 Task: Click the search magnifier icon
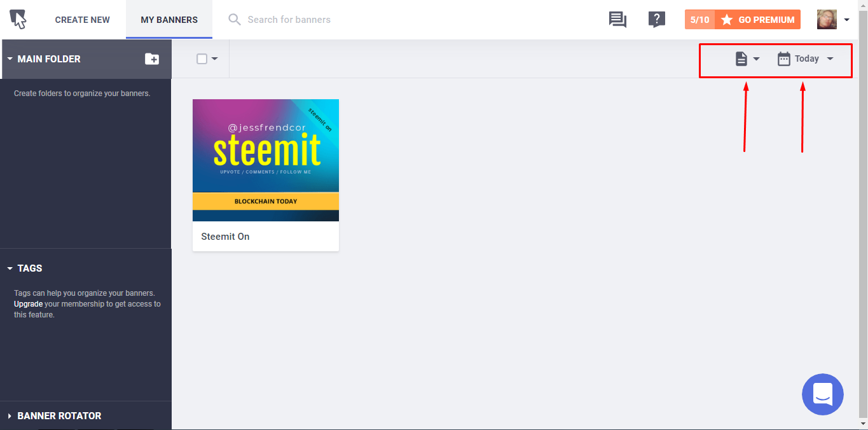[235, 20]
